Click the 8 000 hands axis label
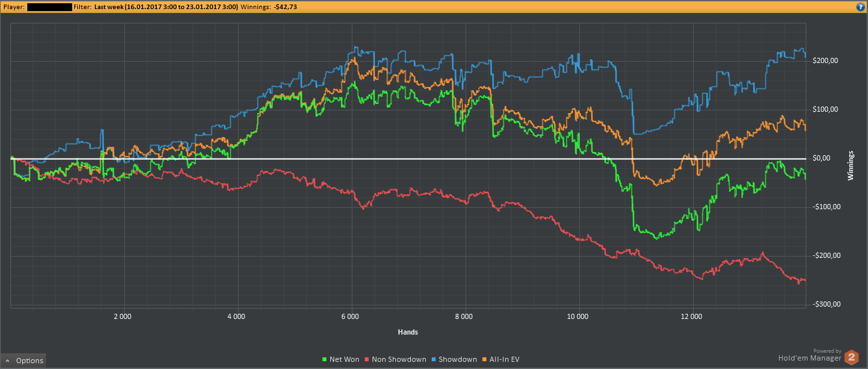 click(464, 317)
